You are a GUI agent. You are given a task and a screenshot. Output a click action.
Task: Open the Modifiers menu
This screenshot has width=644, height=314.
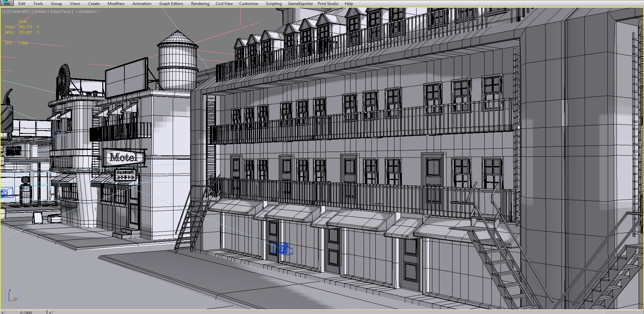coord(116,3)
